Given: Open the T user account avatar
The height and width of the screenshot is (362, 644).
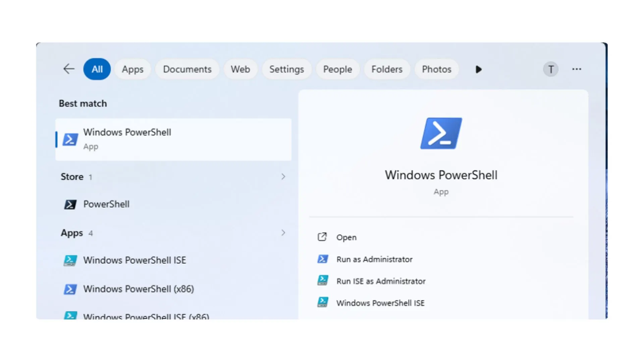Looking at the screenshot, I should tap(551, 69).
